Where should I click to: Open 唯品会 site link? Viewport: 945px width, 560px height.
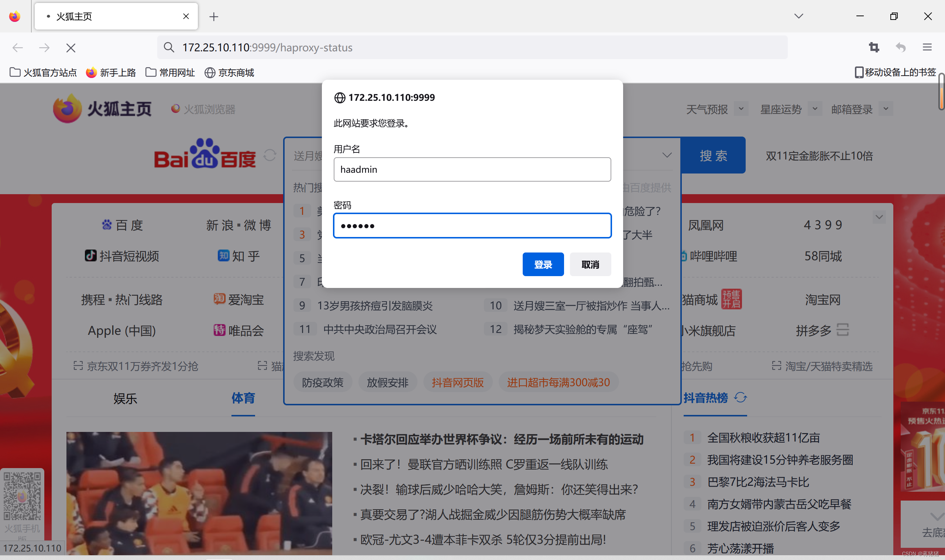pos(239,331)
